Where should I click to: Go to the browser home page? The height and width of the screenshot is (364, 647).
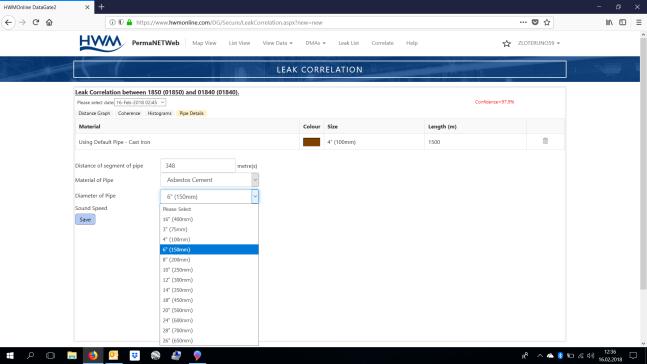tap(49, 22)
